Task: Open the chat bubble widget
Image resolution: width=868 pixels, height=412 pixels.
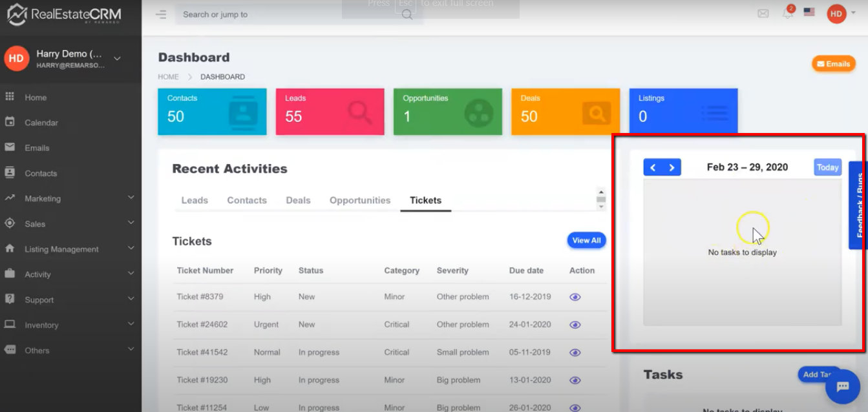Action: pos(843,387)
